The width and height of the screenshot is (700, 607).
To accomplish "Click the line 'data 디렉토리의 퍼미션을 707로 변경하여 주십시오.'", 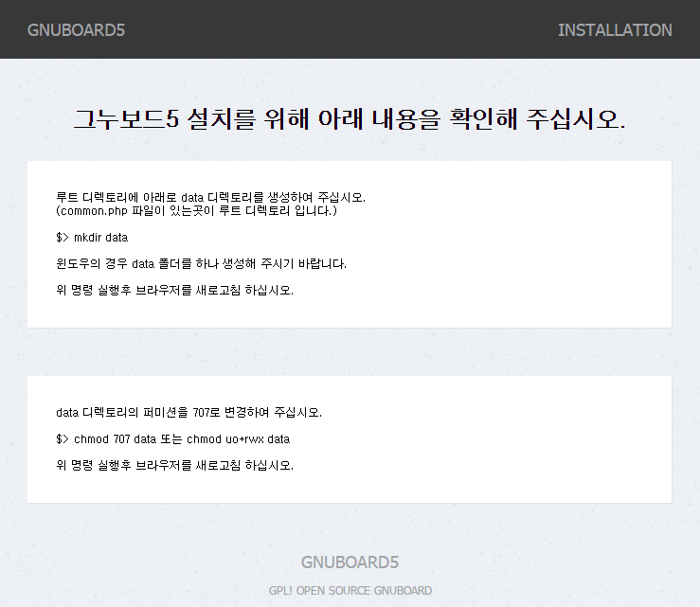I will (x=188, y=413).
